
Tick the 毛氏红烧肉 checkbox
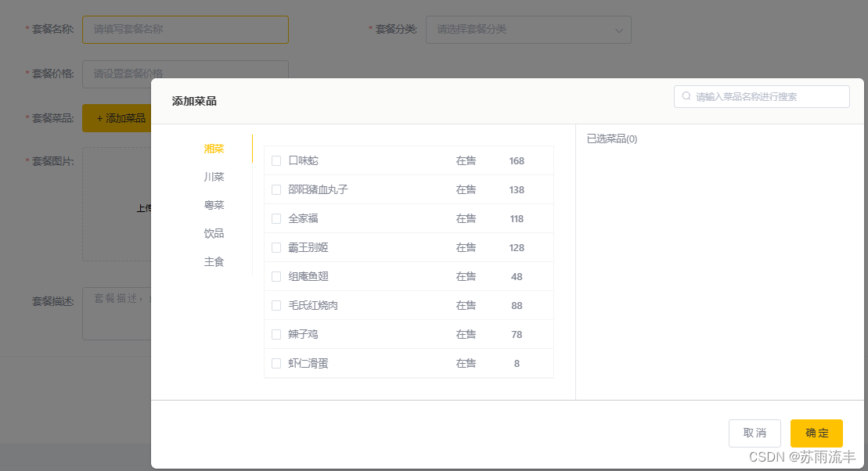click(x=276, y=305)
